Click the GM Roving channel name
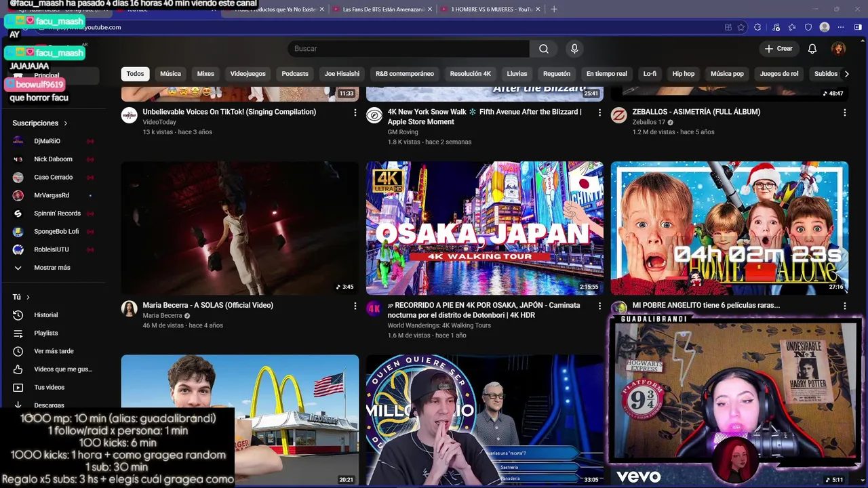868x488 pixels. coord(402,132)
